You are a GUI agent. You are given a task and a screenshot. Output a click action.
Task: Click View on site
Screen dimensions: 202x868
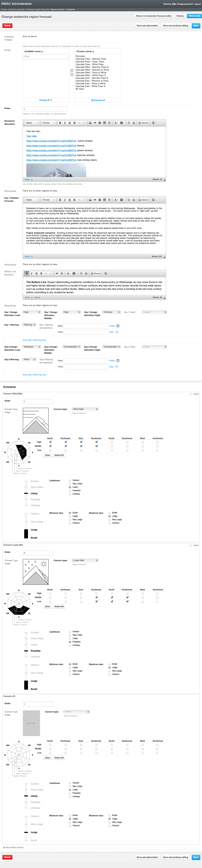click(x=194, y=16)
